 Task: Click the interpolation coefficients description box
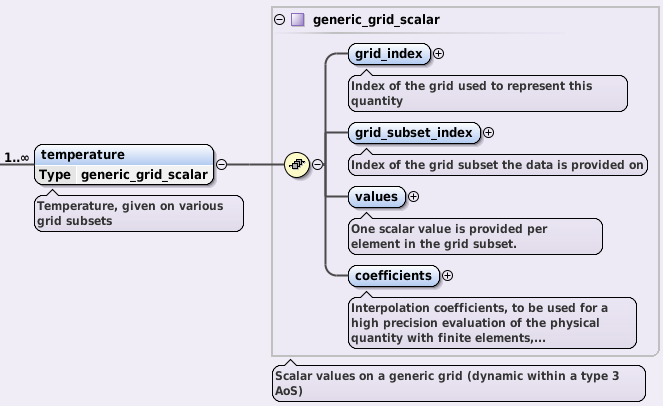pyautogui.click(x=491, y=322)
